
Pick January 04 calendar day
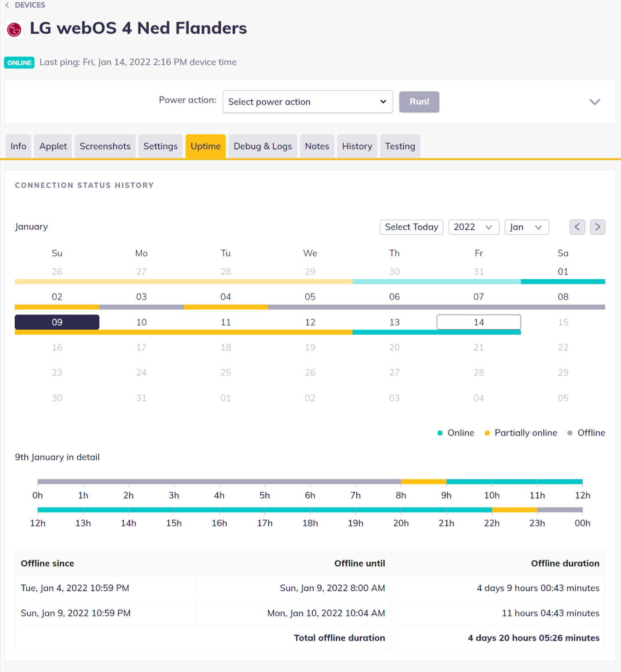click(226, 297)
